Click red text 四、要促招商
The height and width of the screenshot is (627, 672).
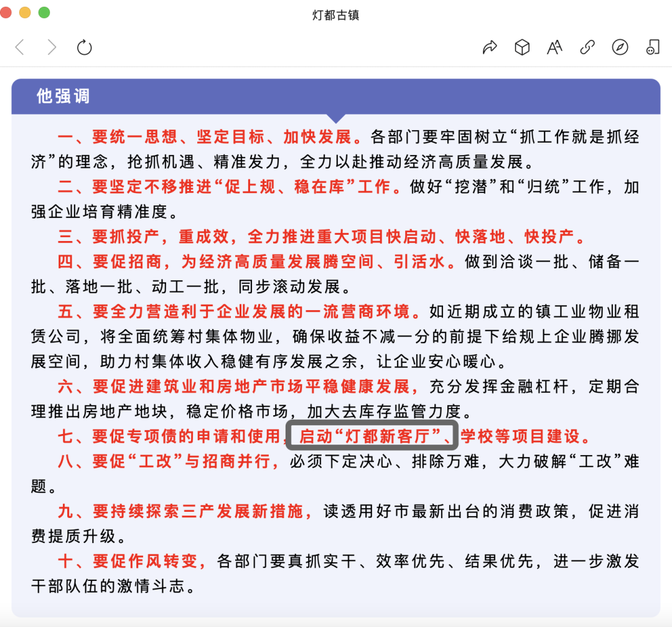[110, 261]
